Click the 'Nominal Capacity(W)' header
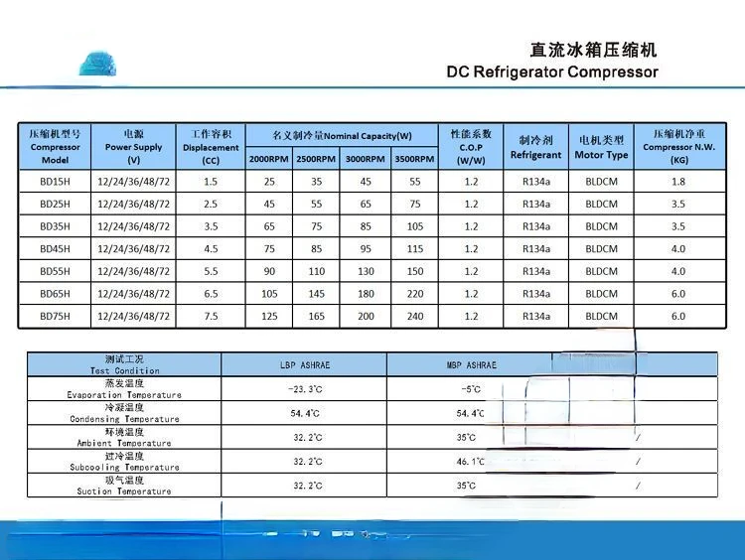 point(342,136)
